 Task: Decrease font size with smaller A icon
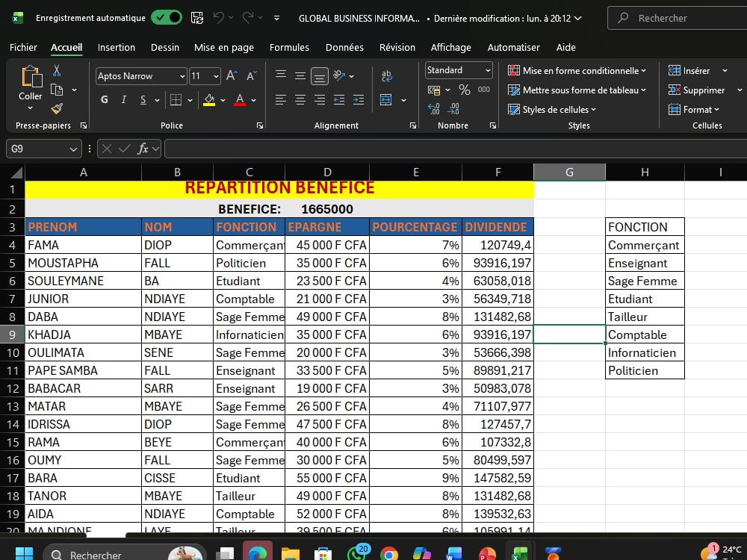[x=252, y=75]
